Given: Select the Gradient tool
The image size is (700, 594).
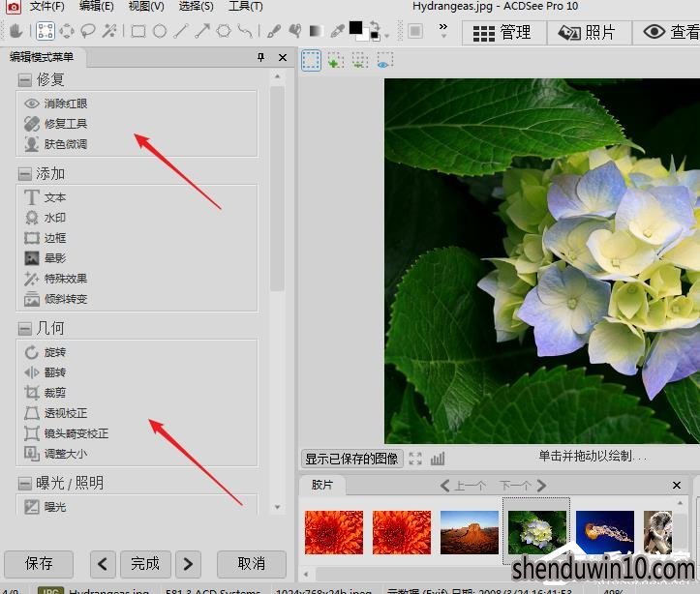Looking at the screenshot, I should [x=317, y=31].
